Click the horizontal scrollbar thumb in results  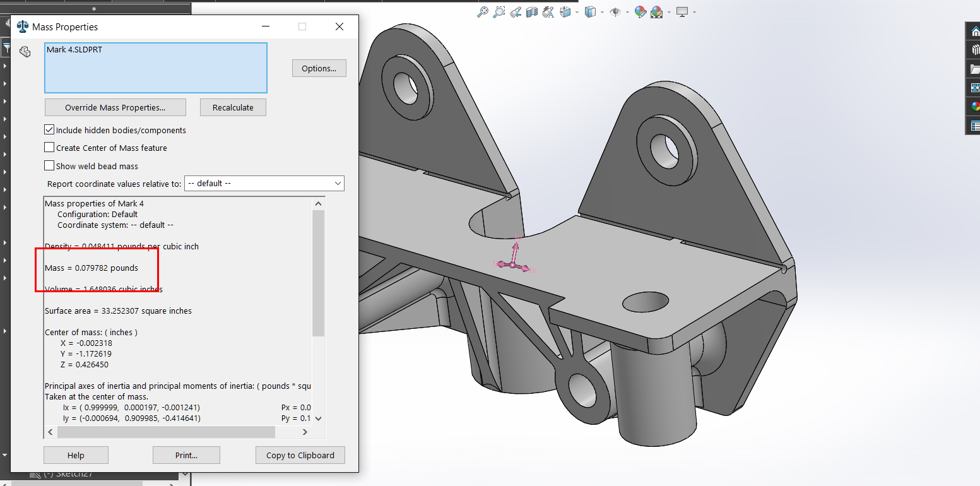click(166, 432)
